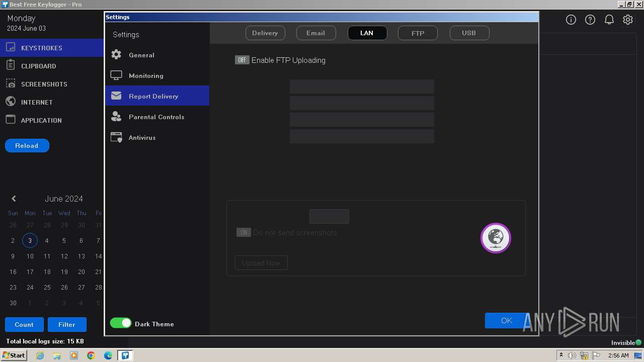This screenshot has width=644, height=362.
Task: Click the Antivirus shield icon
Action: click(x=116, y=137)
